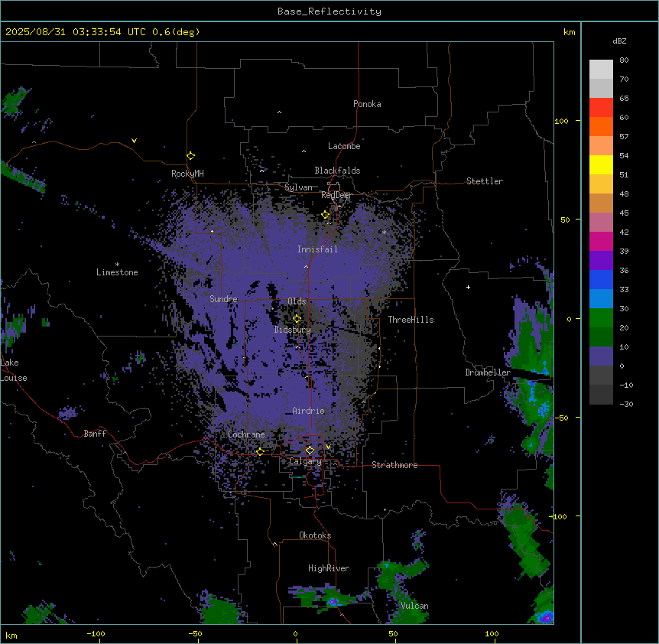Click the Banff label

(x=95, y=434)
